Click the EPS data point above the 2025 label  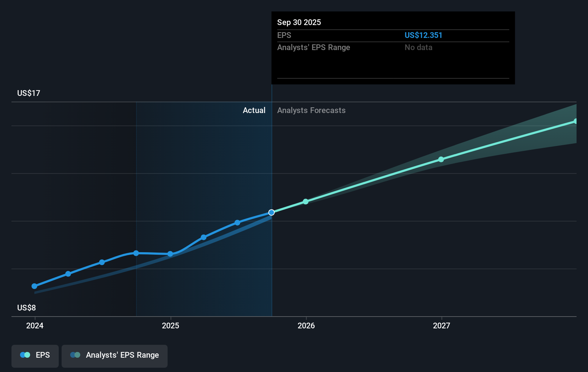[170, 254]
